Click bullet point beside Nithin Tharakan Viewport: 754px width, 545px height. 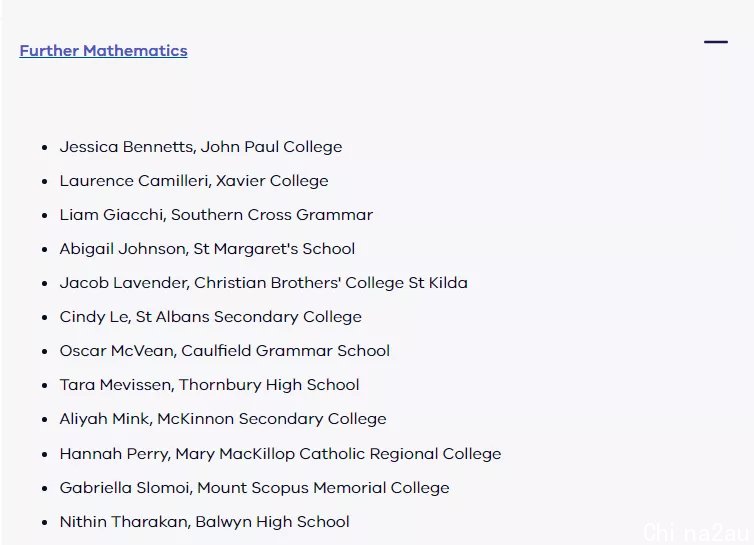(x=45, y=522)
